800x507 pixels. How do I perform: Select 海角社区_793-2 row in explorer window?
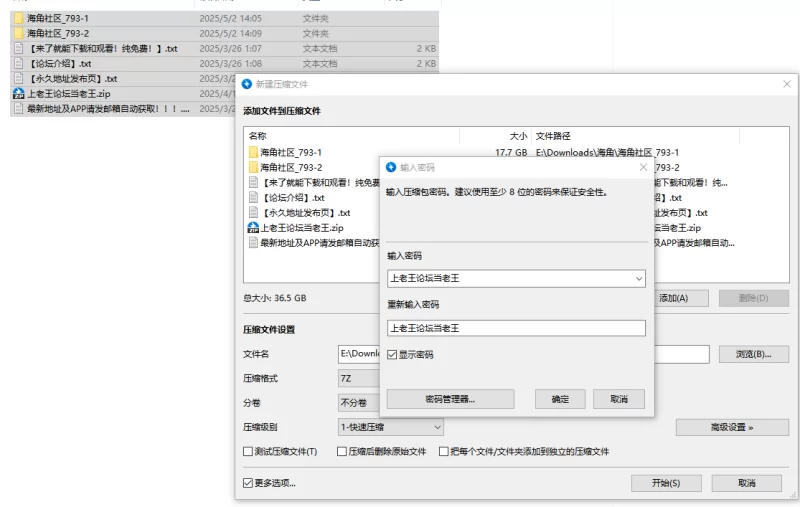tap(224, 34)
